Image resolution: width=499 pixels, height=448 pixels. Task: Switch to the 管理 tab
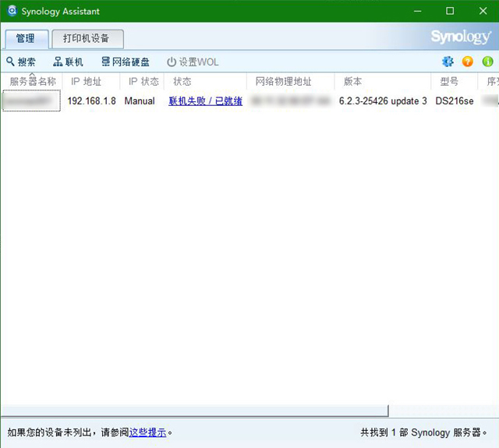click(26, 39)
